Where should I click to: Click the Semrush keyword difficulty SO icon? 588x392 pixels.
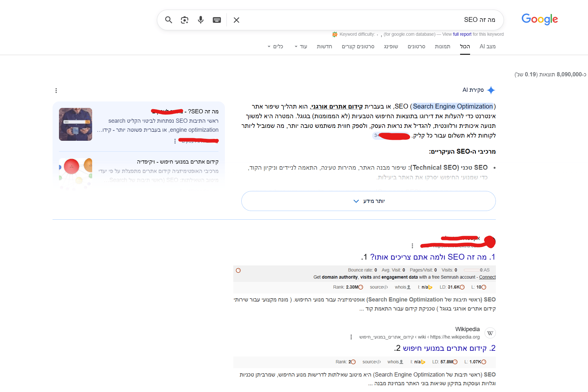pyautogui.click(x=335, y=34)
